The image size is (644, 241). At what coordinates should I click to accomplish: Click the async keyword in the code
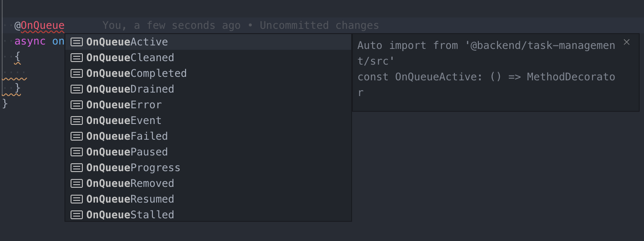30,41
